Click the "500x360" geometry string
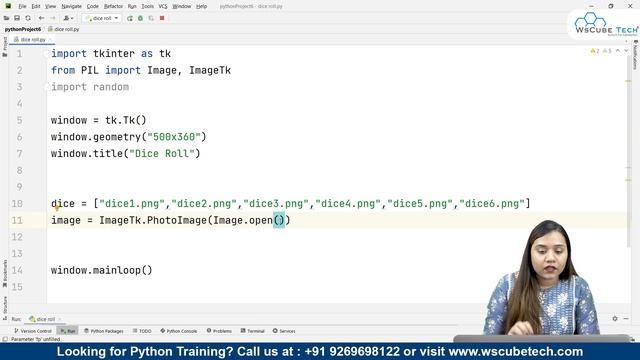Screen dimensions: 640x360 pos(174,137)
